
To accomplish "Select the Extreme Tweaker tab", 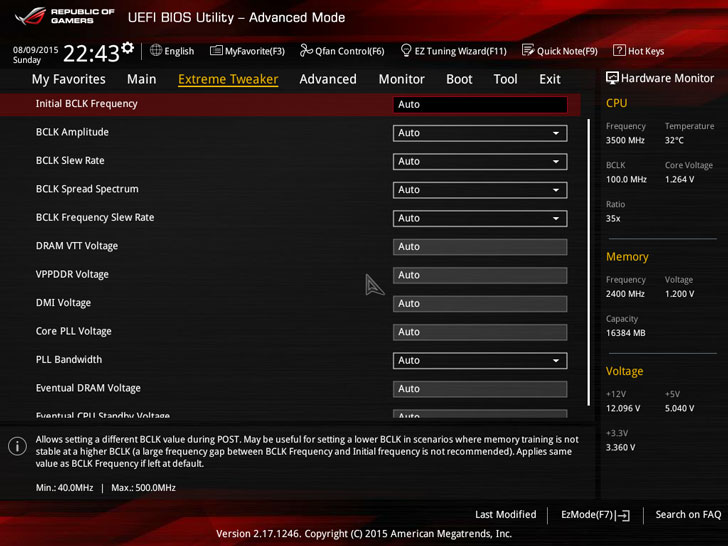I will click(228, 79).
